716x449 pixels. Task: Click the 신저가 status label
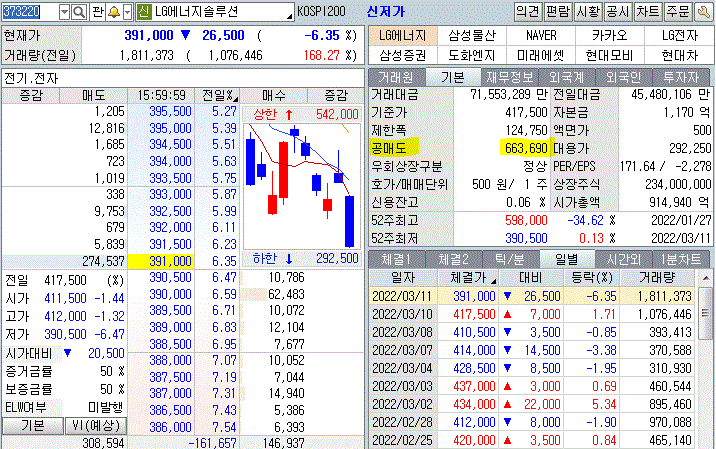tap(386, 11)
